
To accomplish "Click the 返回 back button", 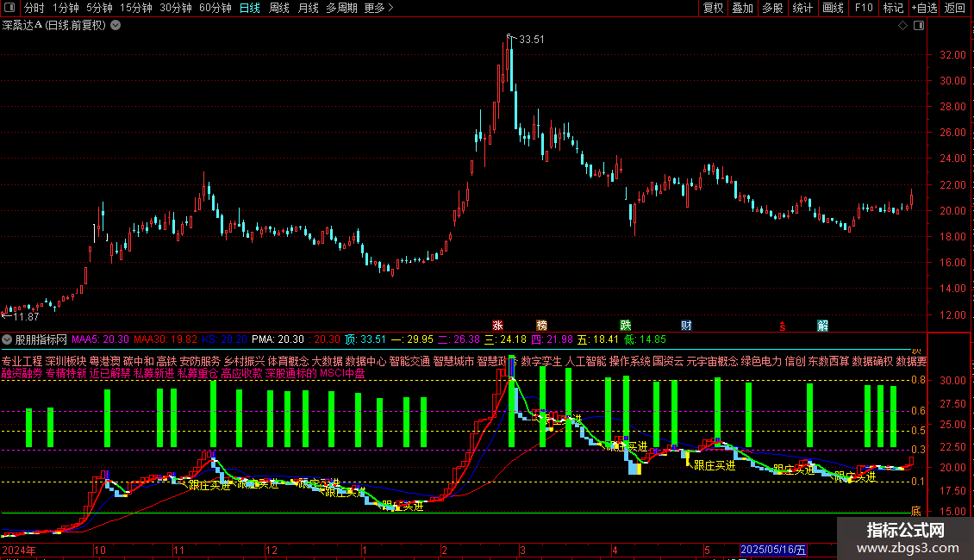I will (955, 8).
